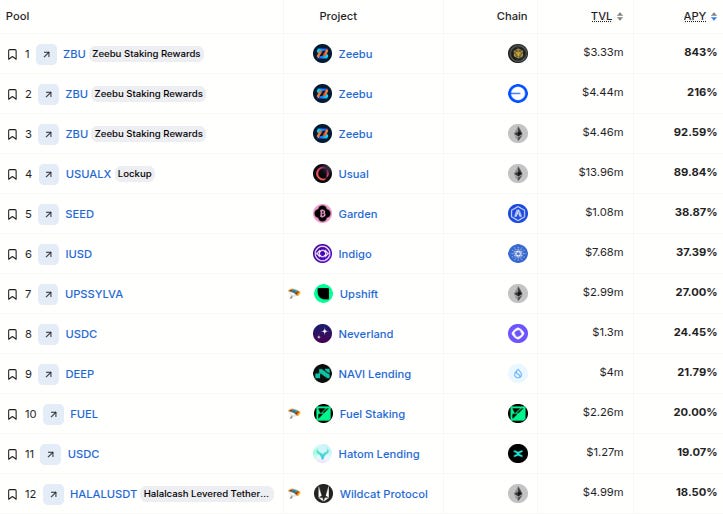Image resolution: width=723 pixels, height=514 pixels.
Task: Bookmark the HALALUSDT pool
Action: [x=12, y=494]
